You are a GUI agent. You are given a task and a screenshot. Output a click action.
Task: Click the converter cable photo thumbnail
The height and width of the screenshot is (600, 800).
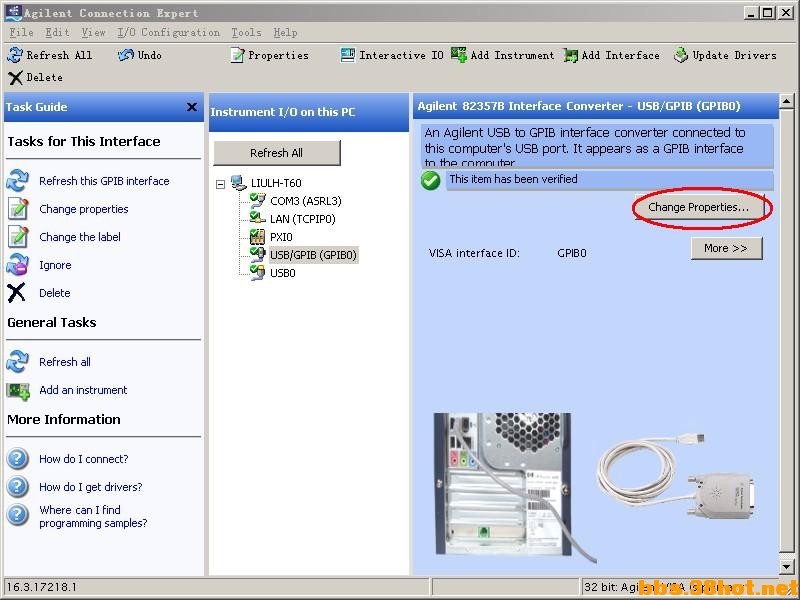point(678,478)
